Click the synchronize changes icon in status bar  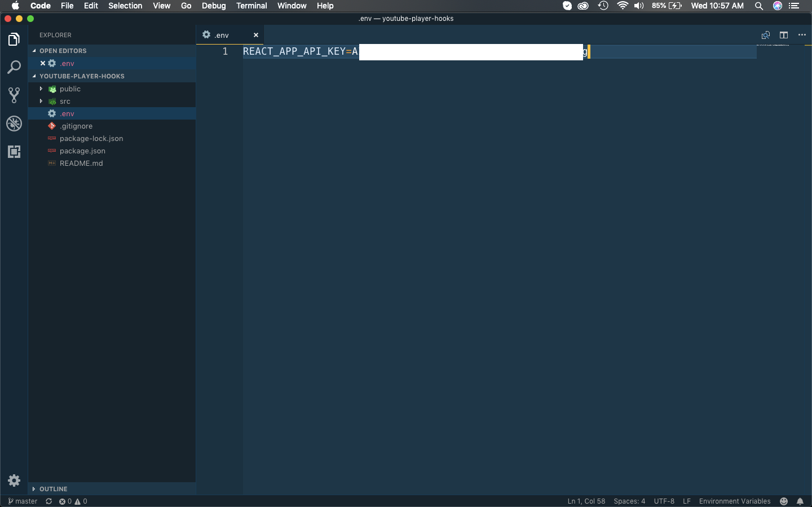49,501
